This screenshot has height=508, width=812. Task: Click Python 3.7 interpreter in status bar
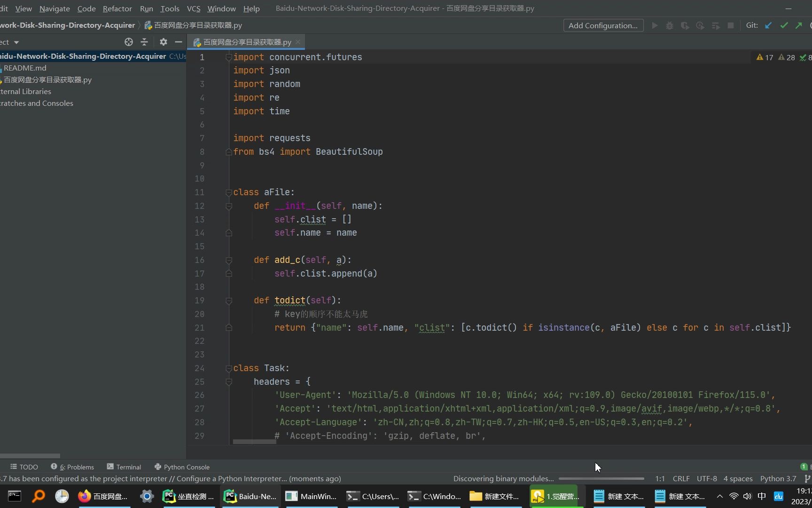tap(778, 478)
